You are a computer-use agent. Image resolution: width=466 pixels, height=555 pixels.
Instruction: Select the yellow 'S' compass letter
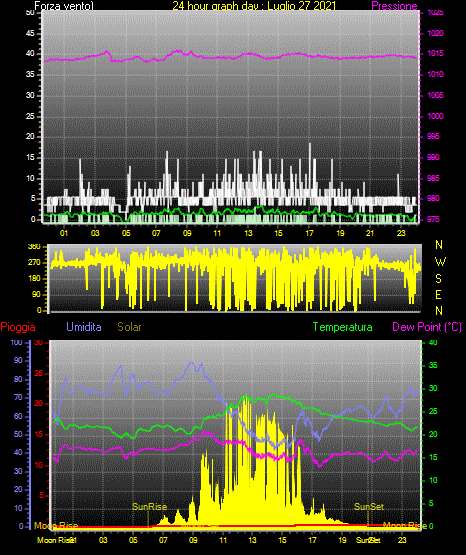pyautogui.click(x=438, y=279)
